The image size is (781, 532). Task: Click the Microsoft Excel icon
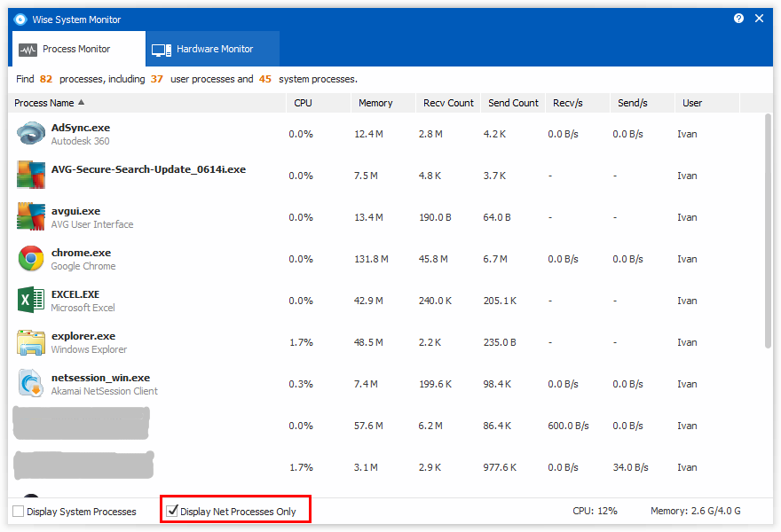(31, 300)
